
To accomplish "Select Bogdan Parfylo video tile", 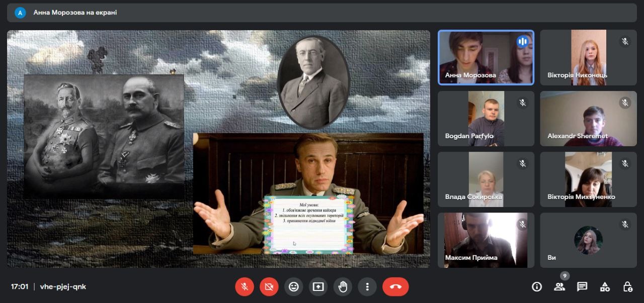I will [486, 119].
